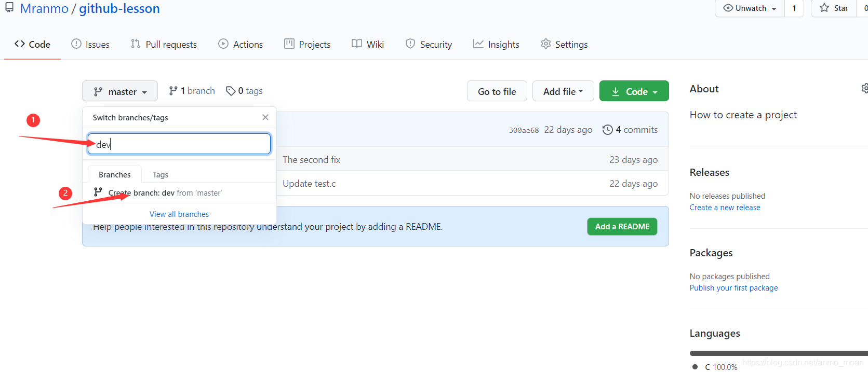This screenshot has height=372, width=868.
Task: Open github-lesson repository link
Action: coord(119,8)
